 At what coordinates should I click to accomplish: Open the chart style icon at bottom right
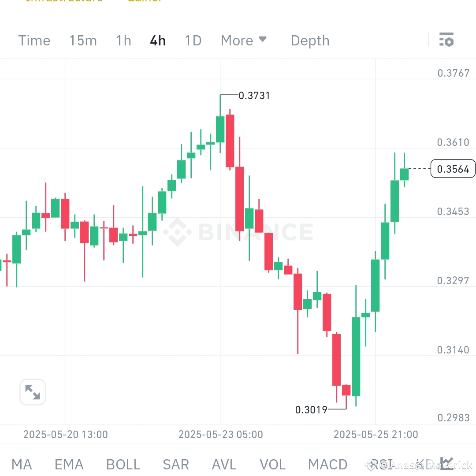tap(446, 464)
